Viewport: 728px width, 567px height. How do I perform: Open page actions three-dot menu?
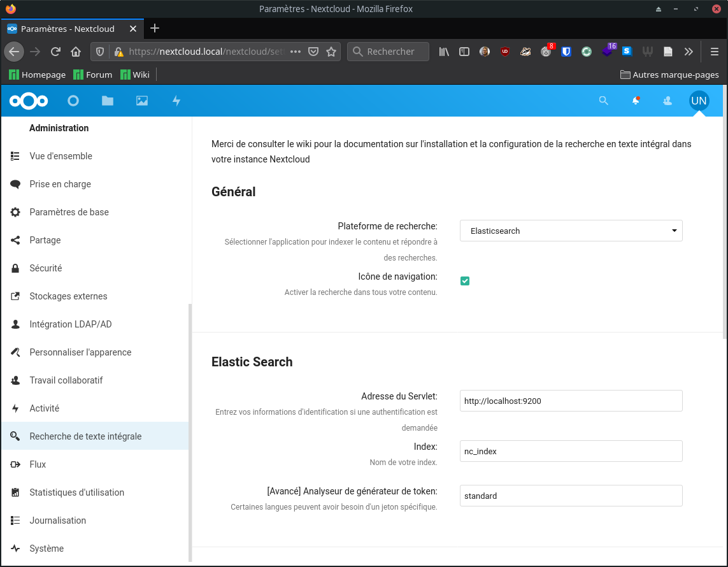tap(296, 52)
